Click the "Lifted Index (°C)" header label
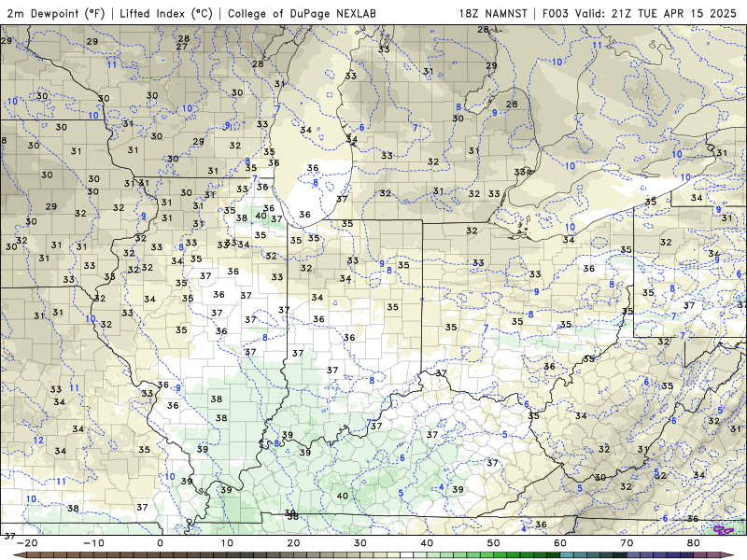Screen dimensions: 747x560 [166, 13]
